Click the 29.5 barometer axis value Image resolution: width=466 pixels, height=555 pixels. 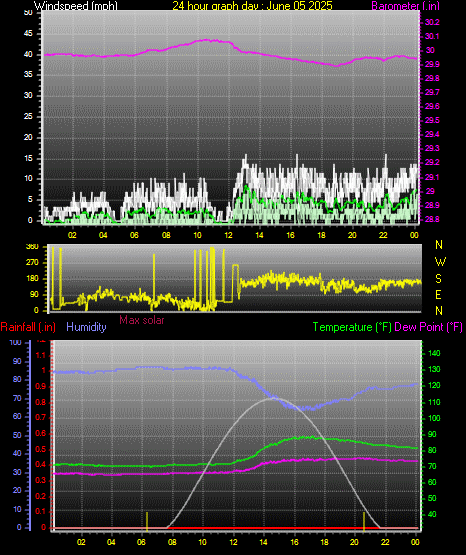[432, 120]
